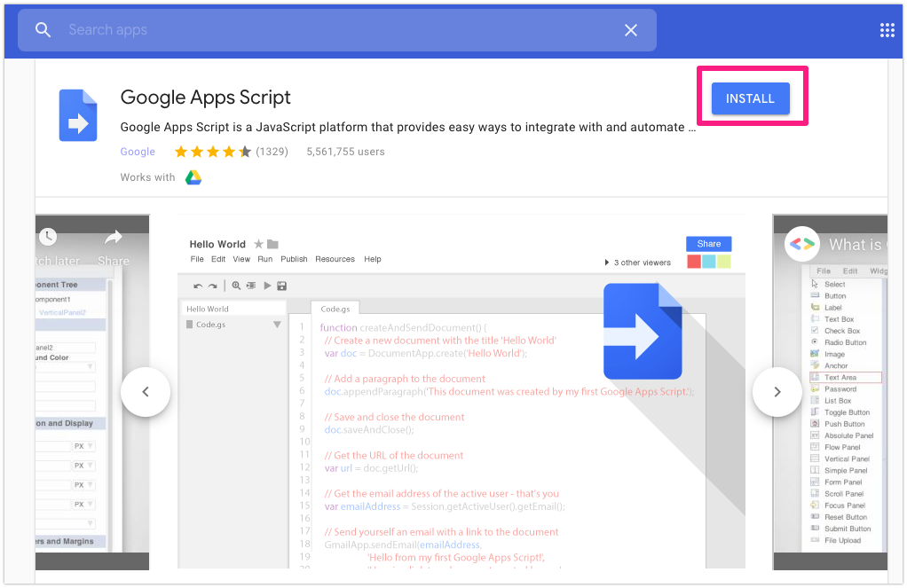Viewport: 907px width, 588px height.
Task: Open the Google developer link
Action: 138,152
